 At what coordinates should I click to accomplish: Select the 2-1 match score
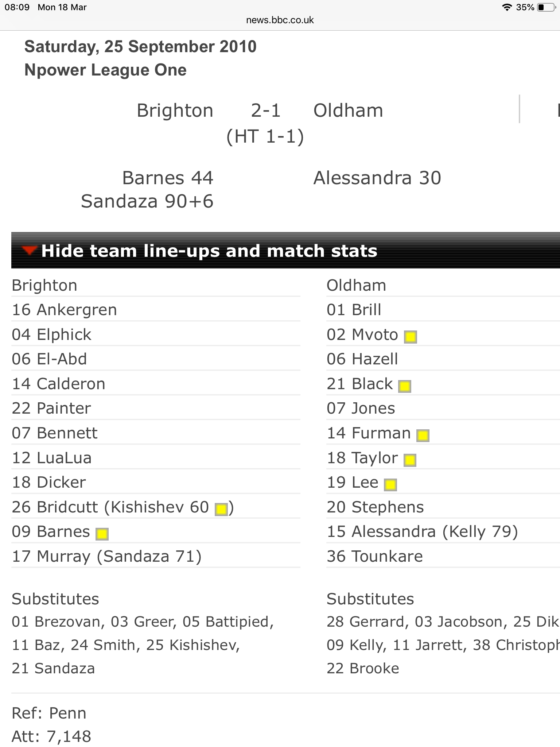point(266,111)
